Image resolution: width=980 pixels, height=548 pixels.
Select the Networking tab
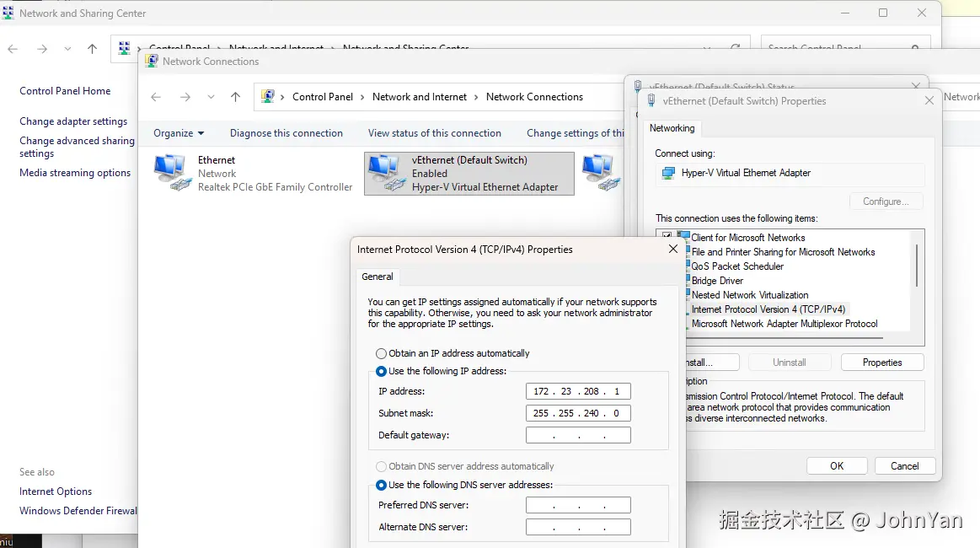click(x=672, y=128)
